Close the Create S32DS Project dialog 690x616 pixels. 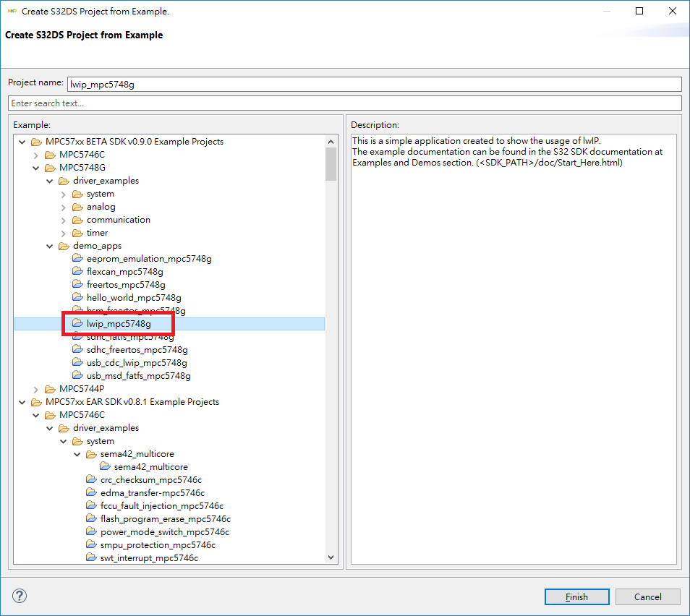click(x=673, y=11)
